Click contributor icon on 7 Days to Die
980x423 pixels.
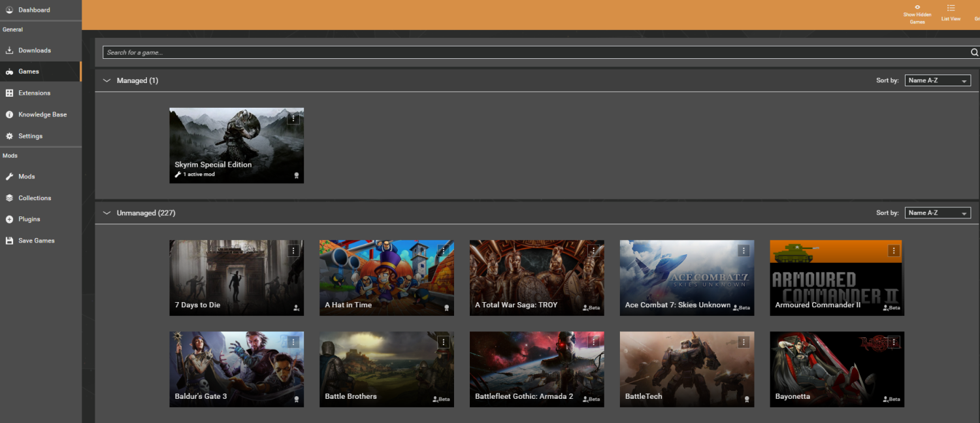(297, 307)
